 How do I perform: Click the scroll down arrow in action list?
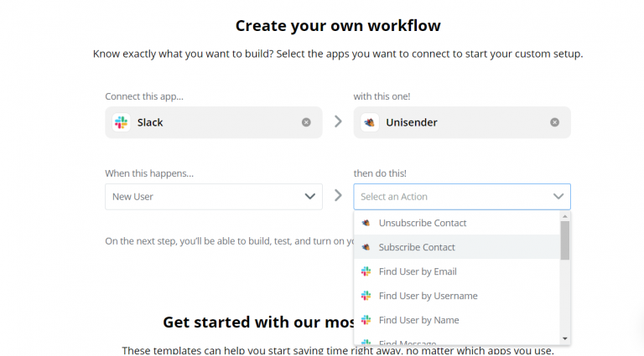565,338
